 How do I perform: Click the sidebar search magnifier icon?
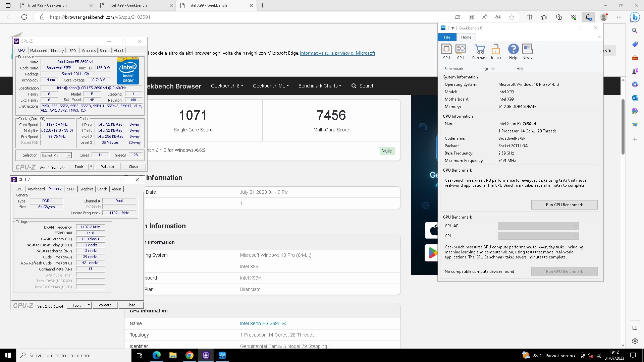coord(635,31)
